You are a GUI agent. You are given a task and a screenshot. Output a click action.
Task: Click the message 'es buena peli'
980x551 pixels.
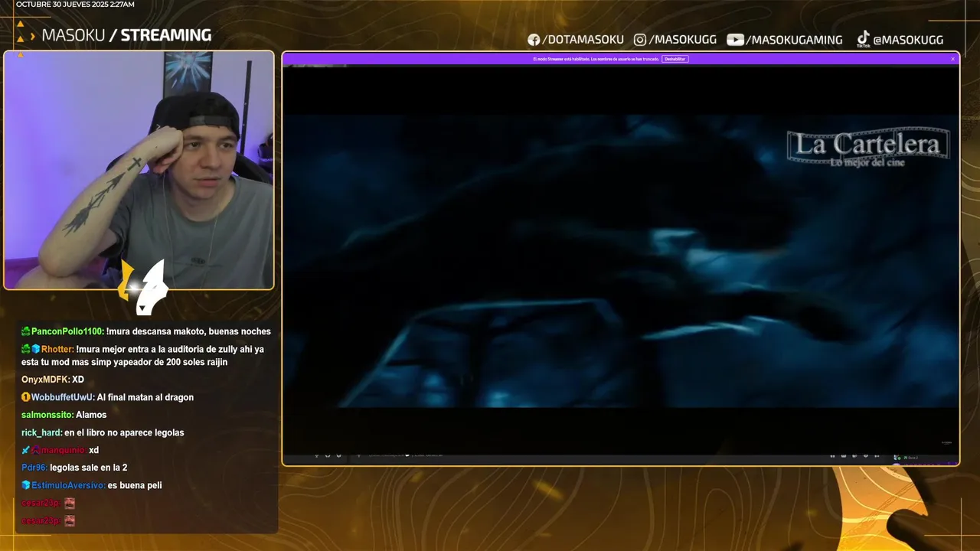tap(135, 485)
